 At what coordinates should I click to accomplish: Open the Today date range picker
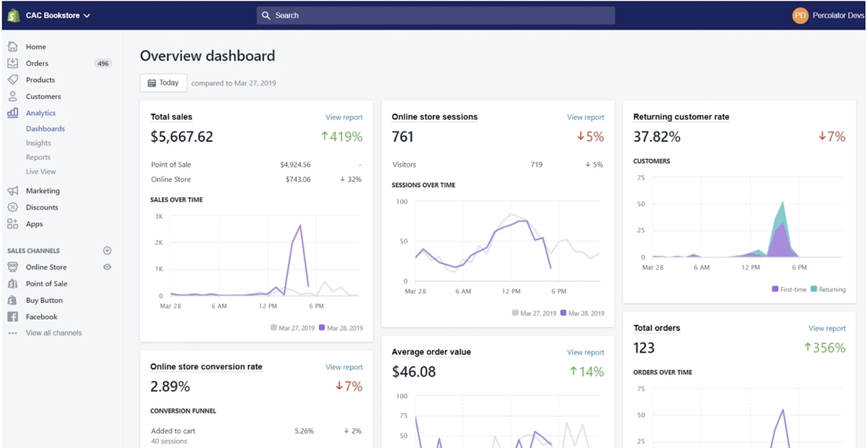(163, 83)
